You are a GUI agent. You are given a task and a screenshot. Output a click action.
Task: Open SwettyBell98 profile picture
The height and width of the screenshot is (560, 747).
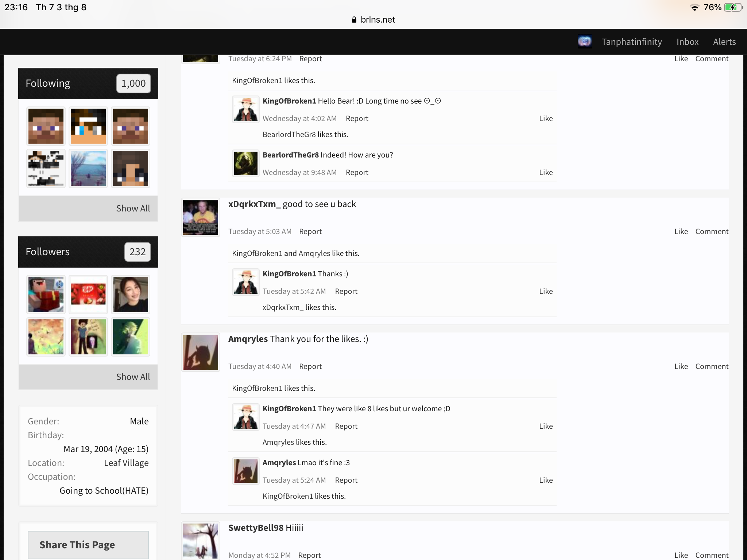[201, 541]
